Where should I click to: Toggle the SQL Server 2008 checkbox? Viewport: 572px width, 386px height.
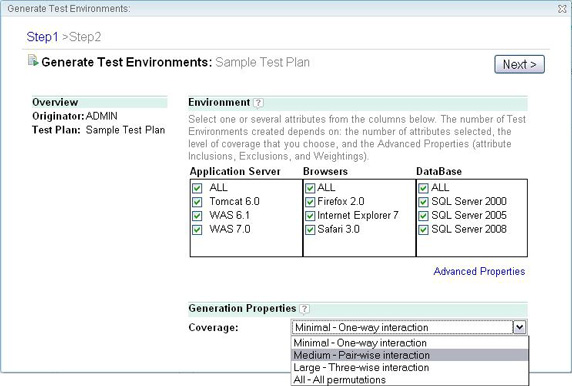423,229
